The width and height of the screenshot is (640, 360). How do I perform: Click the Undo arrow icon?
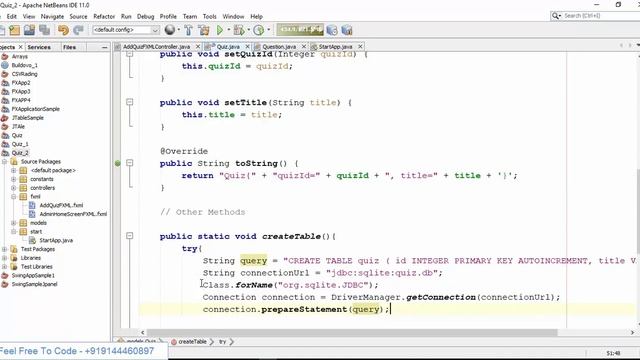(x=63, y=30)
